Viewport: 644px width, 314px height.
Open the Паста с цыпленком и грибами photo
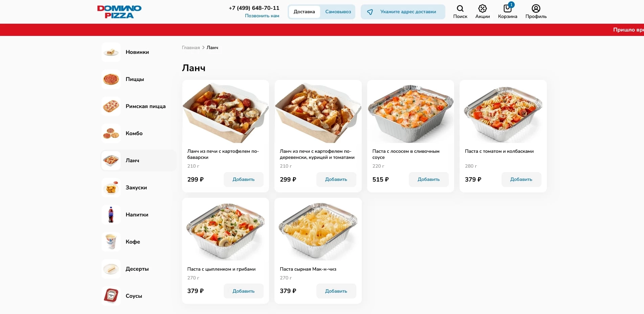point(225,230)
